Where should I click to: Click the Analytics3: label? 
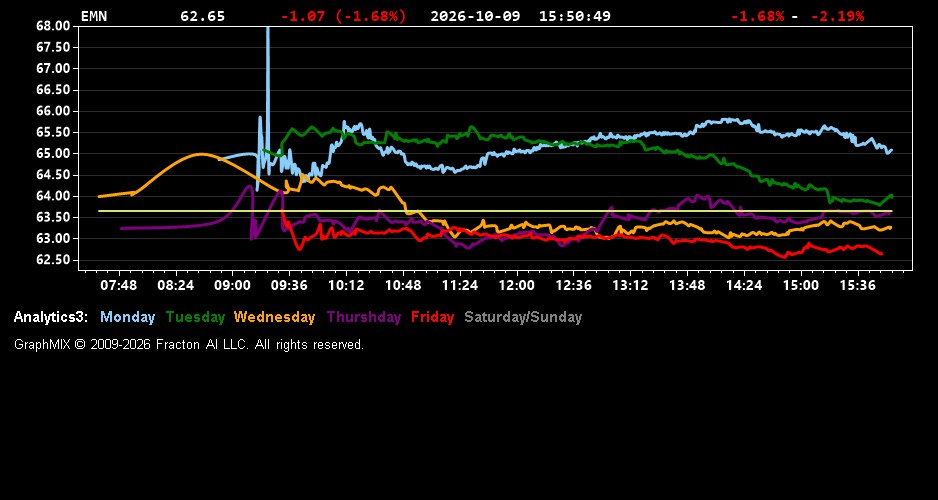click(x=51, y=317)
